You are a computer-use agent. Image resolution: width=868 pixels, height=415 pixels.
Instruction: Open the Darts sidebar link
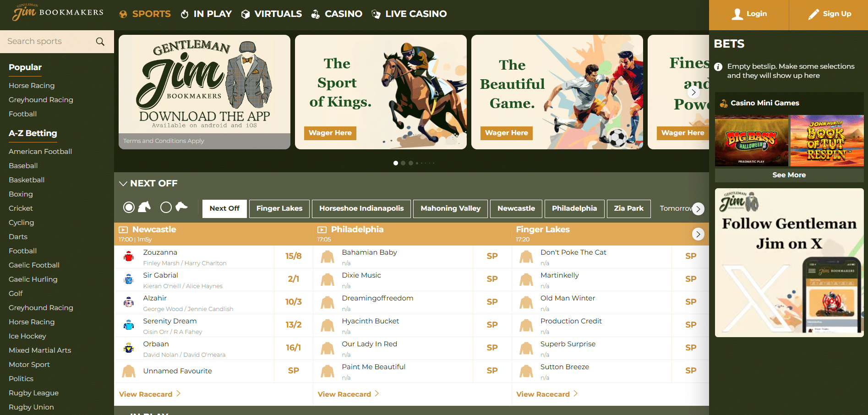tap(18, 237)
